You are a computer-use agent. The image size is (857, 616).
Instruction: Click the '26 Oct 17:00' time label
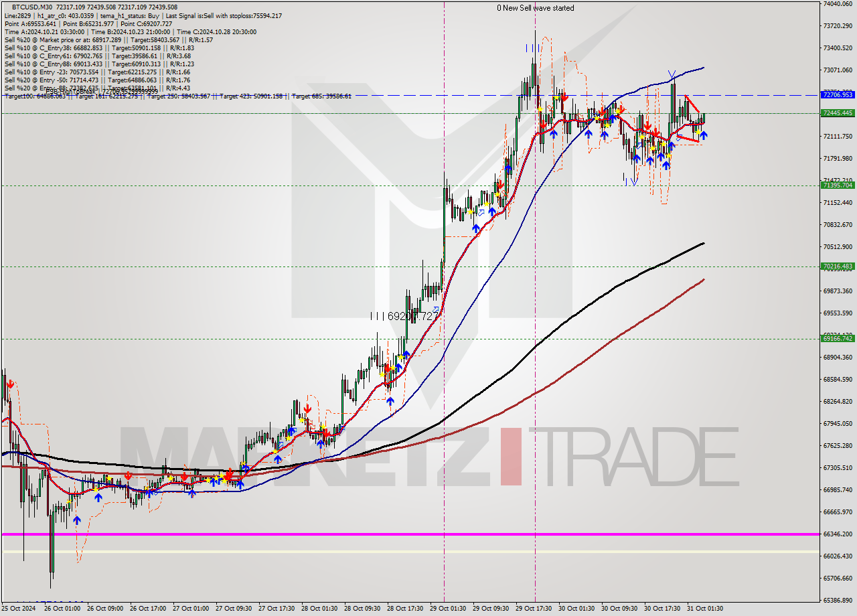point(147,609)
